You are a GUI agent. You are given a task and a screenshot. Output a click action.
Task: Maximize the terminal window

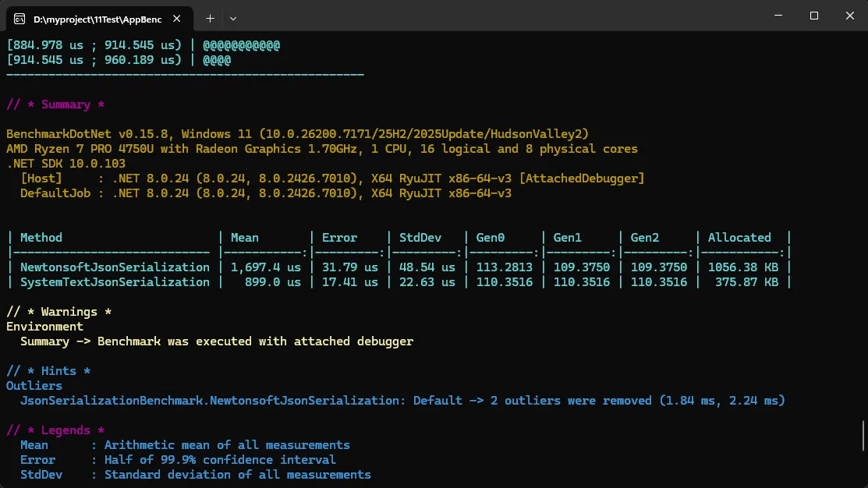tap(813, 16)
